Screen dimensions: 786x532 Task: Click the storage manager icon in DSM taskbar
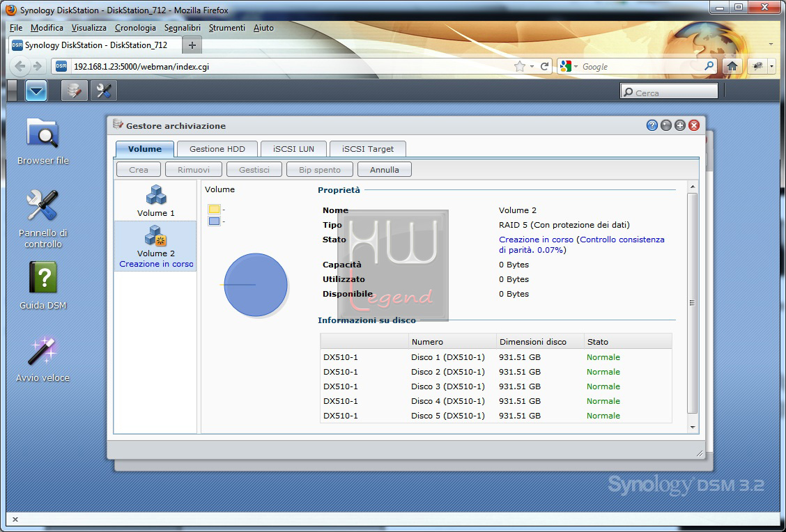(x=74, y=91)
